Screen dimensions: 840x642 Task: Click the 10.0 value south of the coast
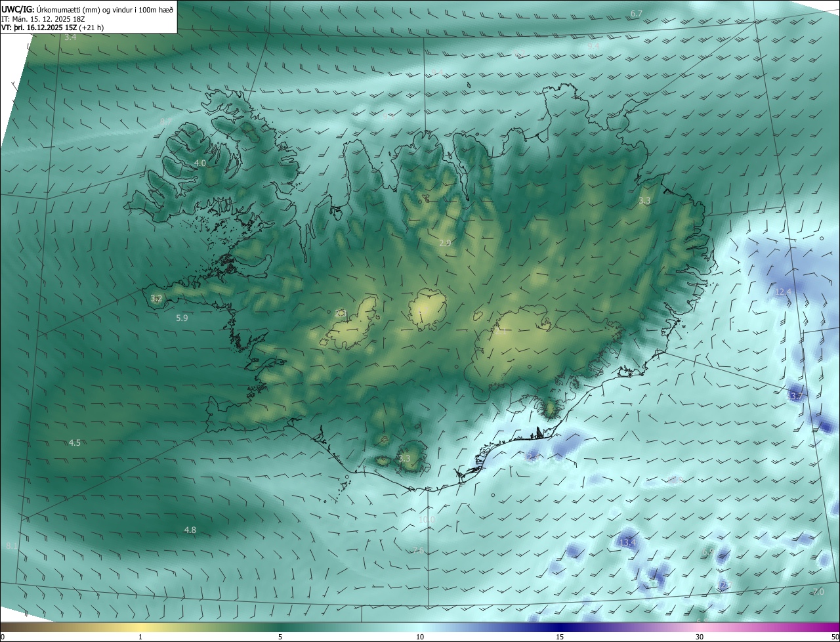[x=427, y=519]
